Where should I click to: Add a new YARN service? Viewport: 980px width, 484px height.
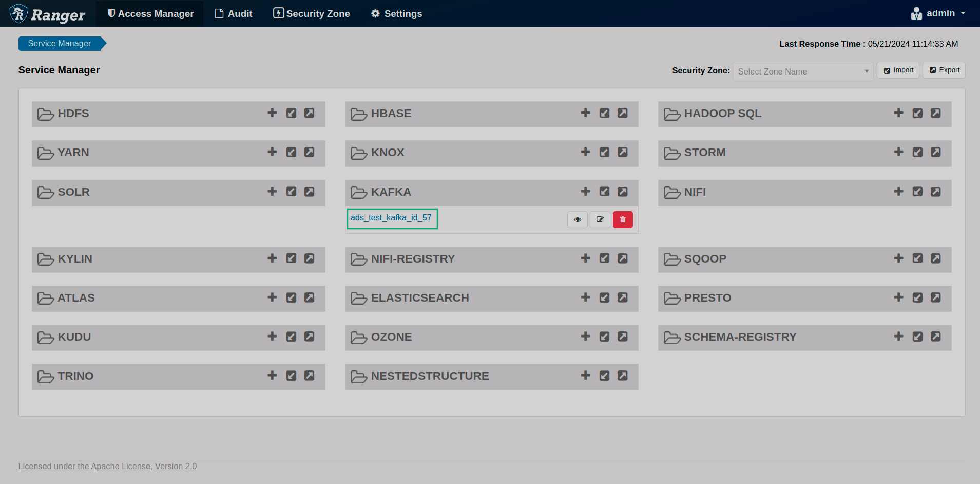click(272, 152)
